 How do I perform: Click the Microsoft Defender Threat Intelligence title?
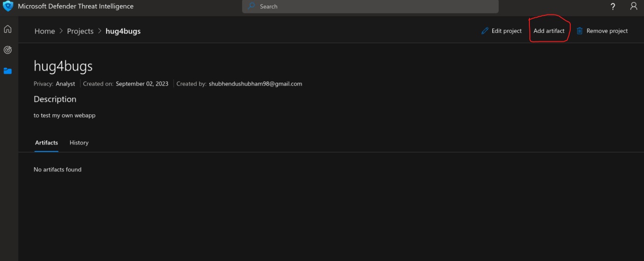tap(76, 7)
